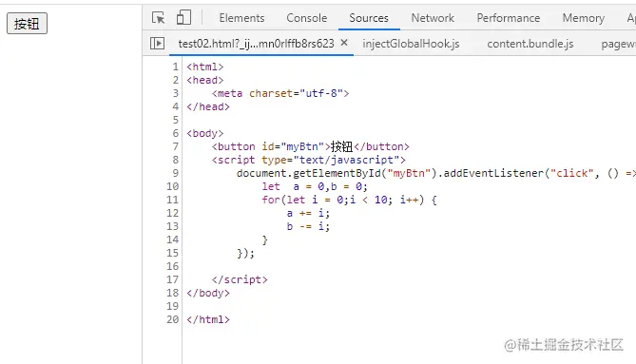Click the addEventListener code line
This screenshot has width=636, height=364.
[436, 173]
